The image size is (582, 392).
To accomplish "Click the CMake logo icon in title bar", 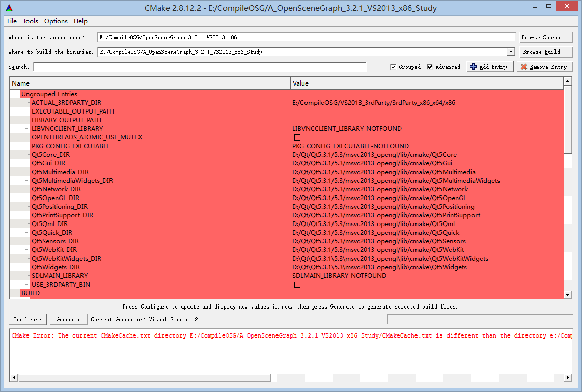I will 9,8.
